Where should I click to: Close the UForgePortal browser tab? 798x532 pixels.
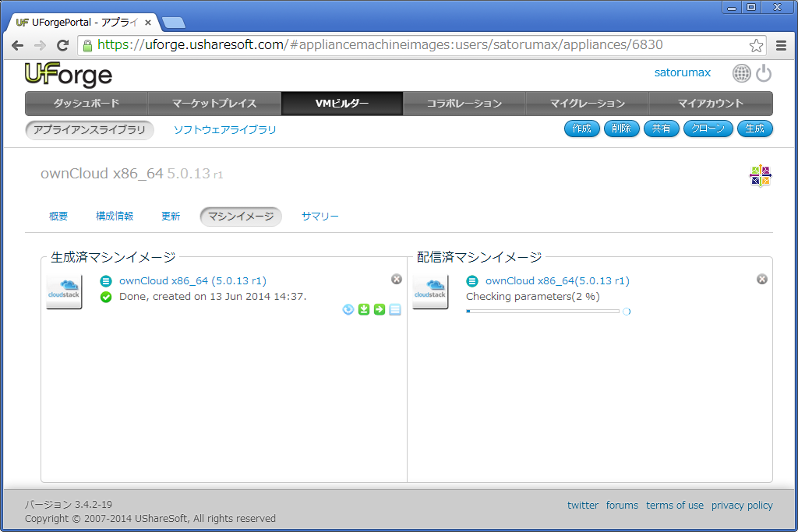pyautogui.click(x=147, y=23)
